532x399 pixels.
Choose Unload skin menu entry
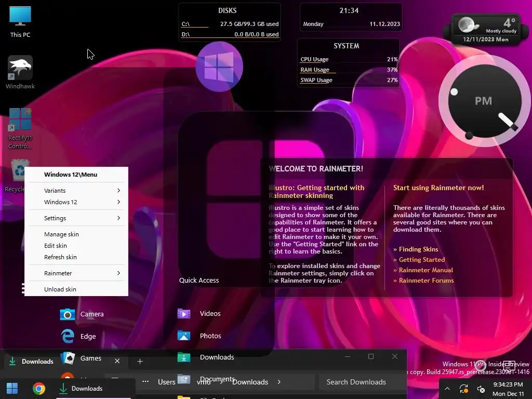click(x=76, y=289)
